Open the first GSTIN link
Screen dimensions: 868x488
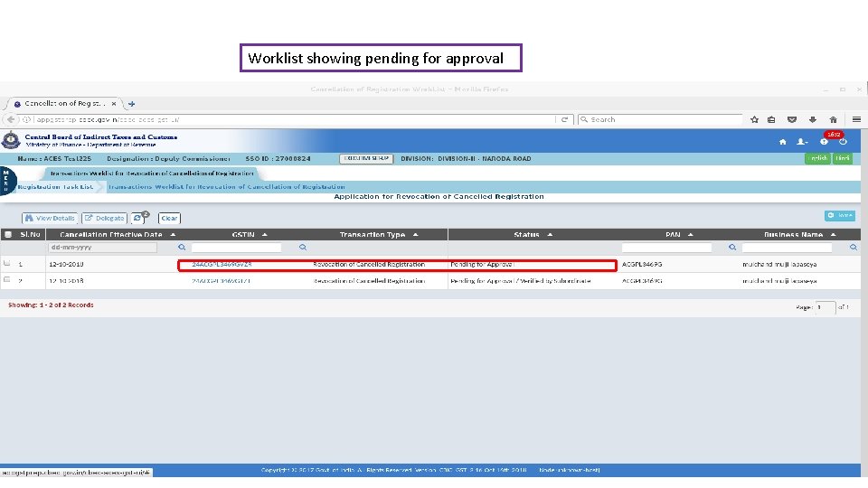222,265
